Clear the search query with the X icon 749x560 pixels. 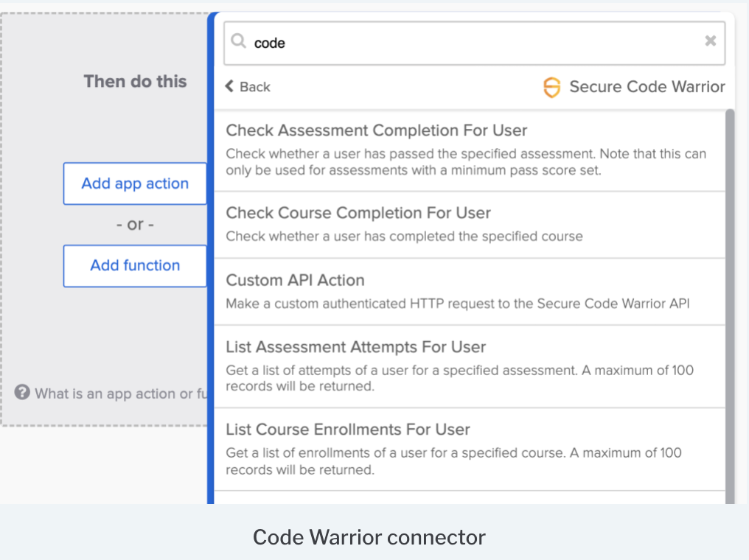[x=710, y=41]
